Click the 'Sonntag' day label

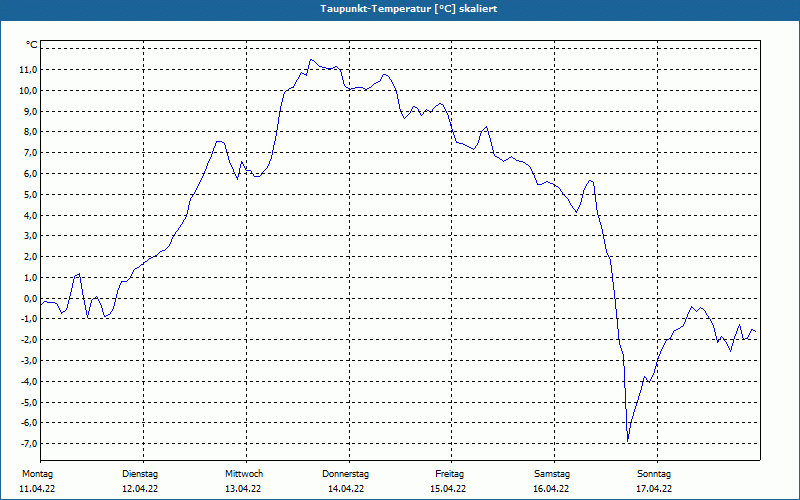654,474
